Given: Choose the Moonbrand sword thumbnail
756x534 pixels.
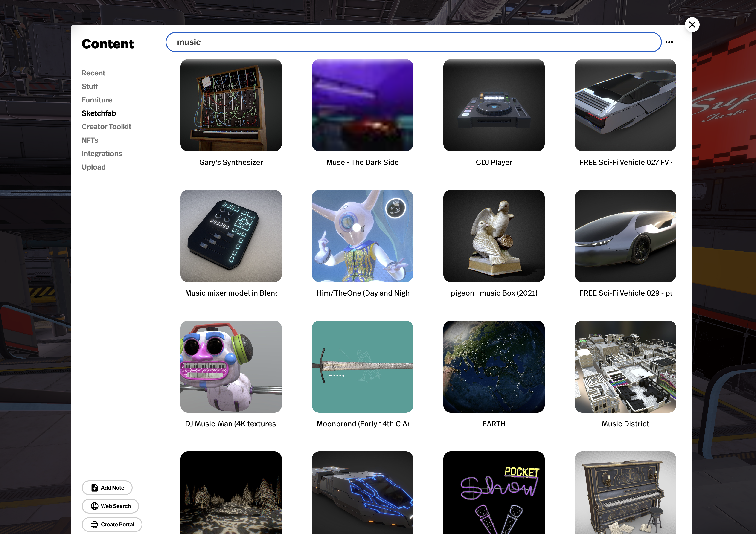Looking at the screenshot, I should pyautogui.click(x=363, y=366).
